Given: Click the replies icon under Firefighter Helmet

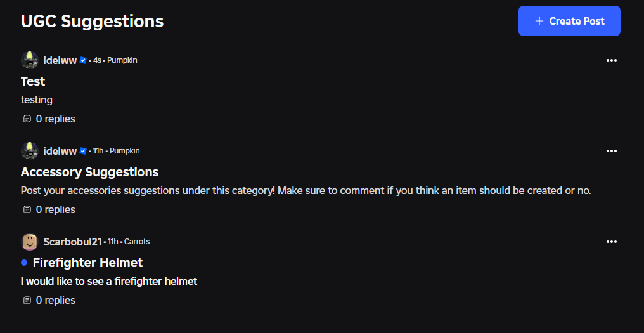Looking at the screenshot, I should 27,300.
